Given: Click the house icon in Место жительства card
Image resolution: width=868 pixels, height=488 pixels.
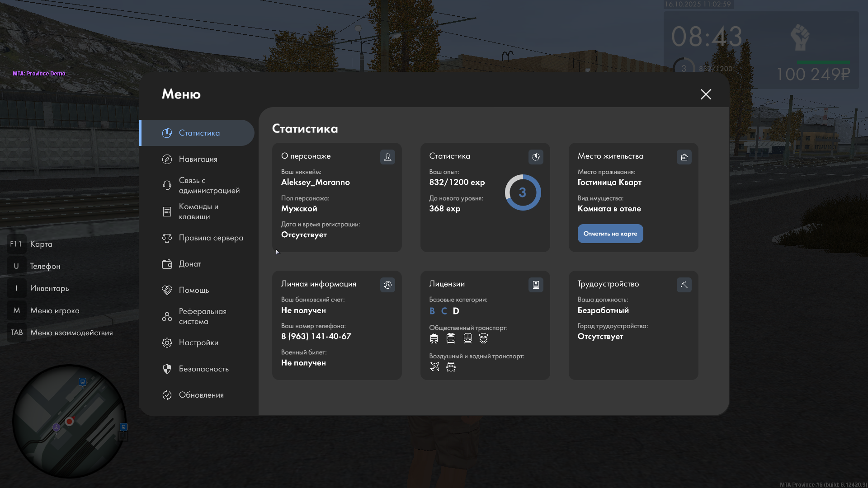Looking at the screenshot, I should (x=684, y=157).
